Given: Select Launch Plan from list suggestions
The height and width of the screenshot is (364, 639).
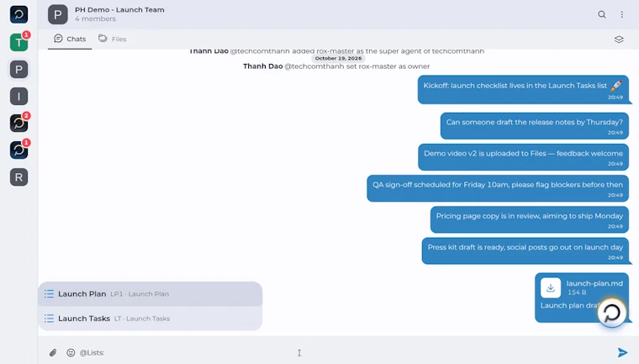Looking at the screenshot, I should pos(150,294).
